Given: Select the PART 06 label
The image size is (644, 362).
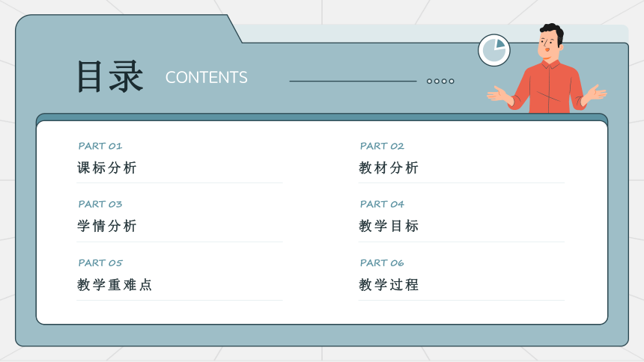Looking at the screenshot, I should (382, 263).
